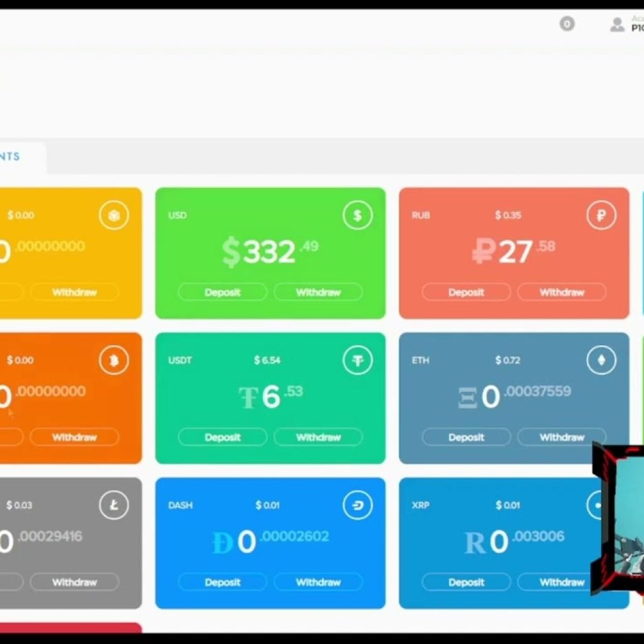Image resolution: width=644 pixels, height=644 pixels.
Task: Click the dollar sign icon on USD card
Action: pyautogui.click(x=357, y=216)
